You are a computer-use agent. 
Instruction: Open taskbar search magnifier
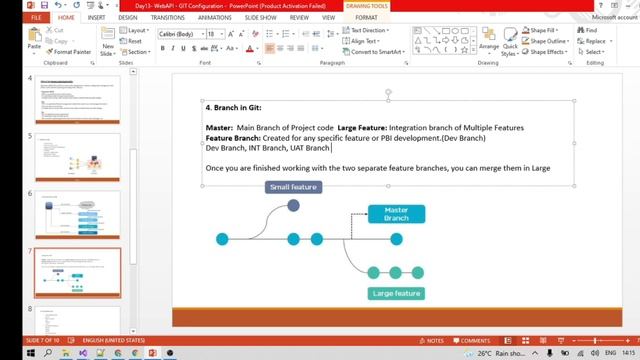(x=48, y=353)
